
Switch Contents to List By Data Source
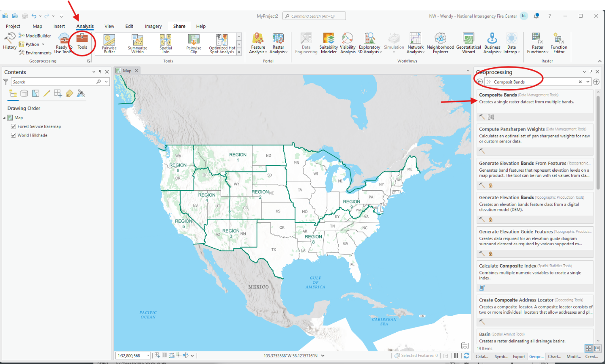tap(24, 93)
